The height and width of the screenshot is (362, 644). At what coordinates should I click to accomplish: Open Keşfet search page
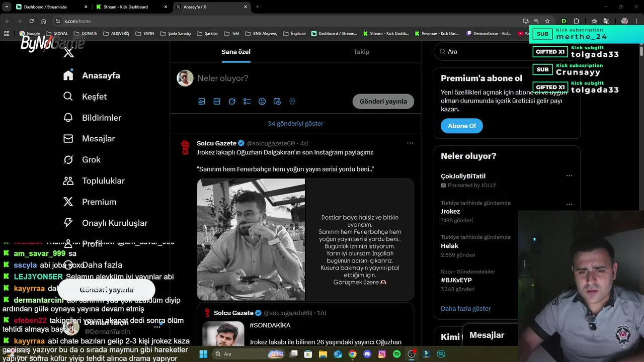(85, 97)
